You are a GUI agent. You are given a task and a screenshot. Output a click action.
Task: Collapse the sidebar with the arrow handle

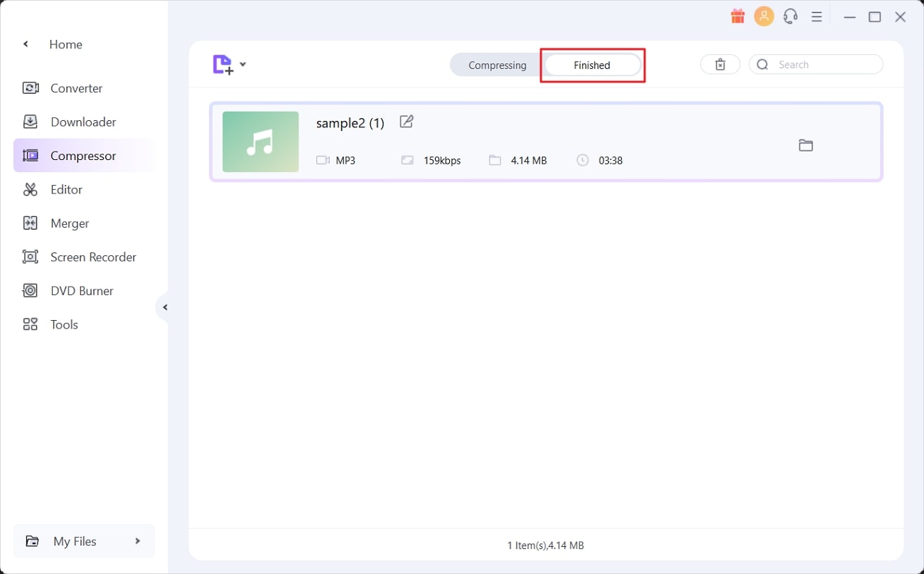coord(165,307)
